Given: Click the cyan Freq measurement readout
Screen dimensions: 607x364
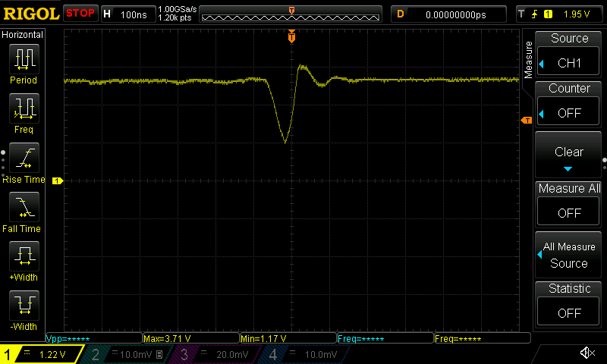Looking at the screenshot, I should pos(385,338).
